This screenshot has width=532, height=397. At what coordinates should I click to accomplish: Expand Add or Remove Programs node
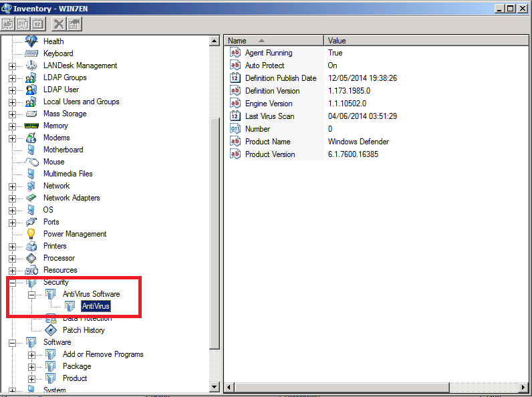31,354
